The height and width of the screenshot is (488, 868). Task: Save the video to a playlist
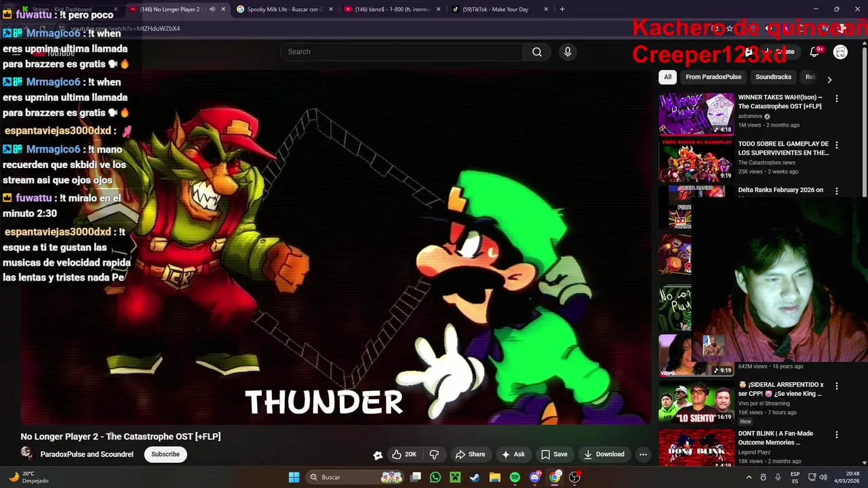point(554,454)
